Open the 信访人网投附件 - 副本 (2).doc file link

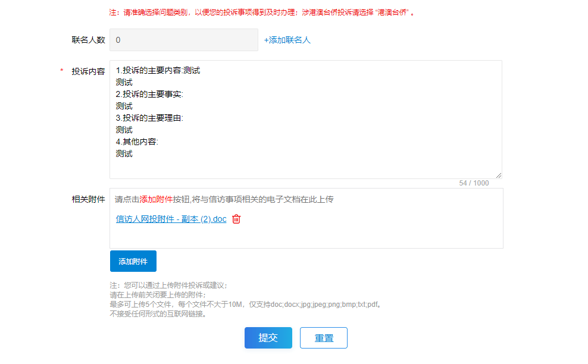tap(171, 219)
